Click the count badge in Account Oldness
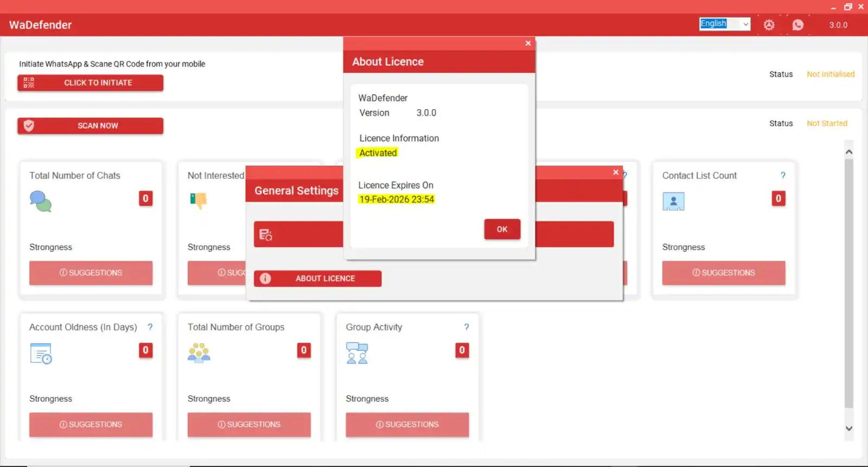Screen dimensions: 868x467 (145, 350)
